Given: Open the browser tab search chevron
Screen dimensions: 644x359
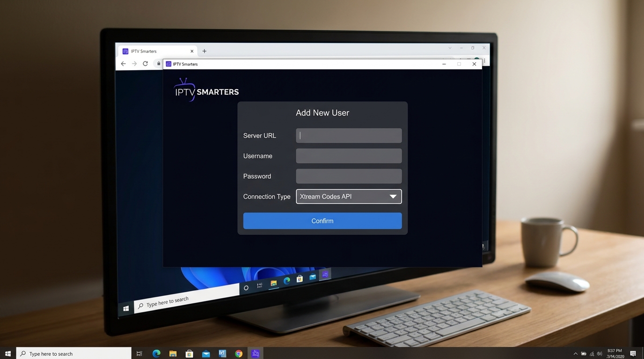Looking at the screenshot, I should click(x=450, y=48).
